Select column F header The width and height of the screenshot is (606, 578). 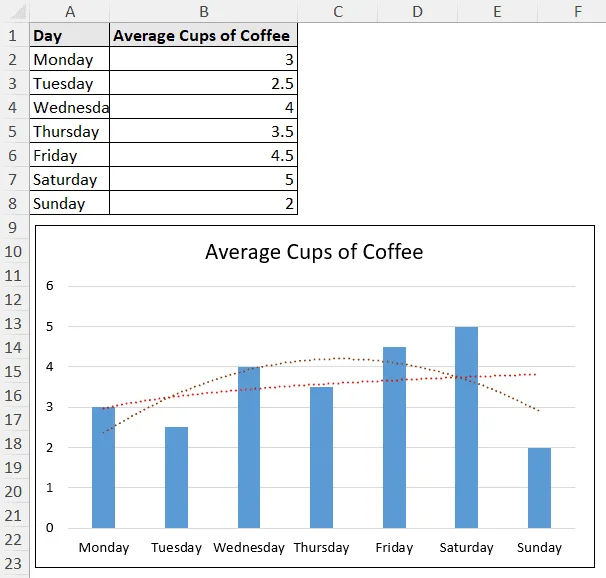click(x=572, y=12)
